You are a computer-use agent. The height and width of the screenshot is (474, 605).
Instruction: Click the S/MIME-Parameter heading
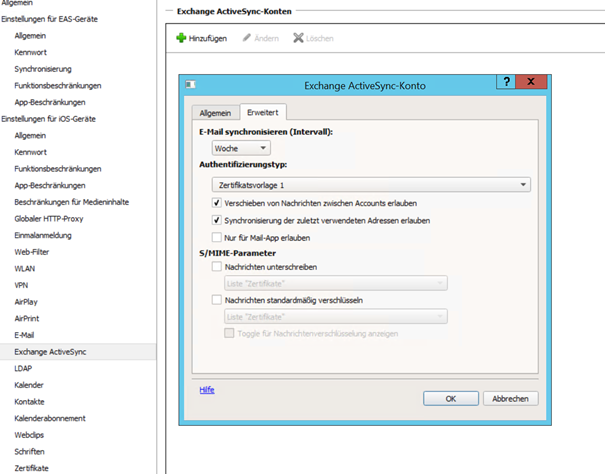[x=237, y=253]
